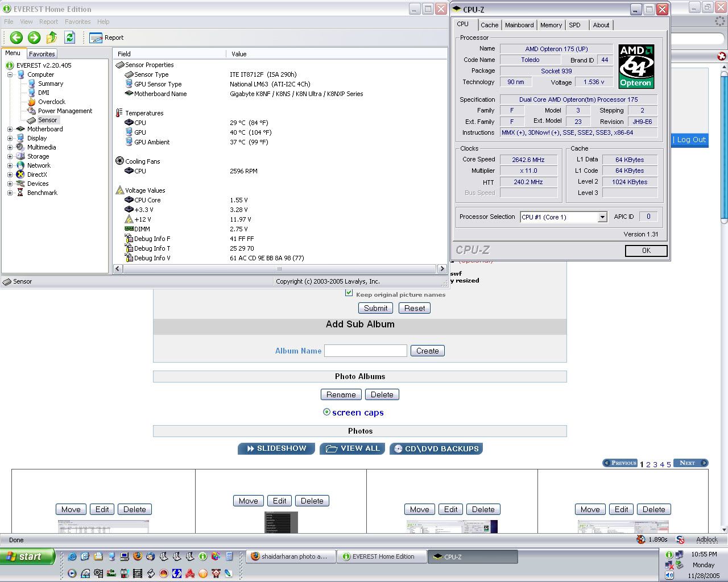The height and width of the screenshot is (582, 728).
Task: Open the File menu in EVEREST
Action: click(x=9, y=22)
